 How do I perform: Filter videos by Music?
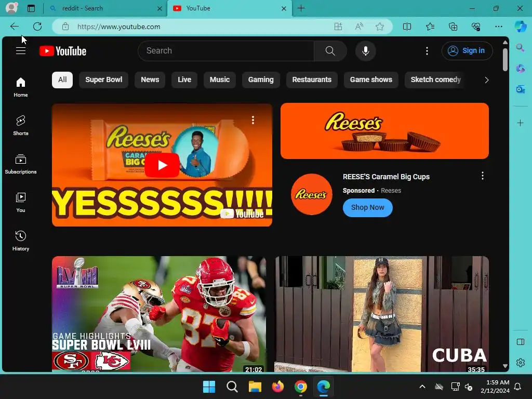[220, 79]
